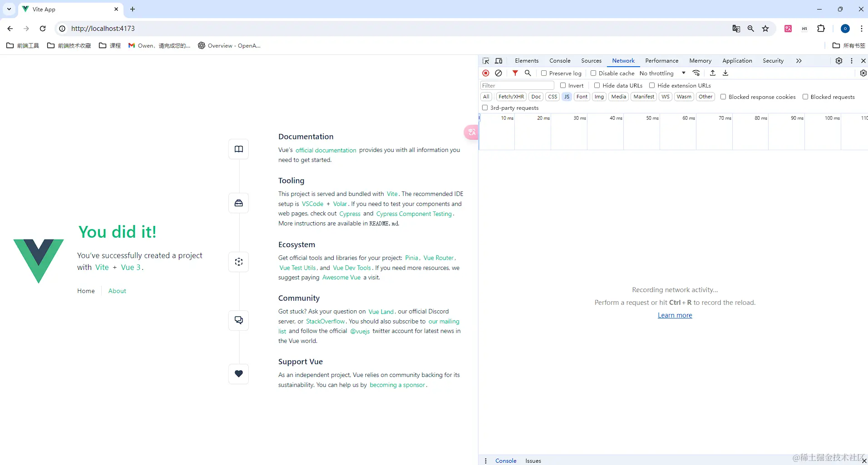The height and width of the screenshot is (465, 868).
Task: Open the Extensions puzzle icon
Action: pyautogui.click(x=821, y=29)
